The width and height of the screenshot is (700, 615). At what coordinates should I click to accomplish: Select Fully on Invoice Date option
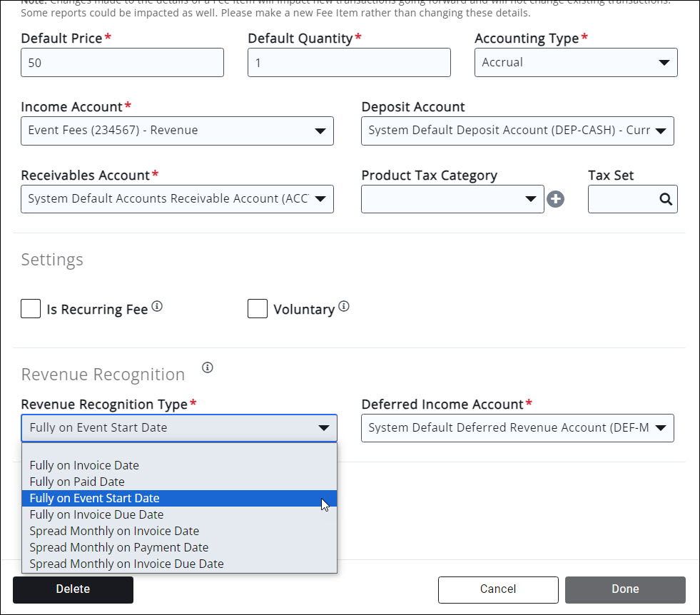click(x=84, y=465)
